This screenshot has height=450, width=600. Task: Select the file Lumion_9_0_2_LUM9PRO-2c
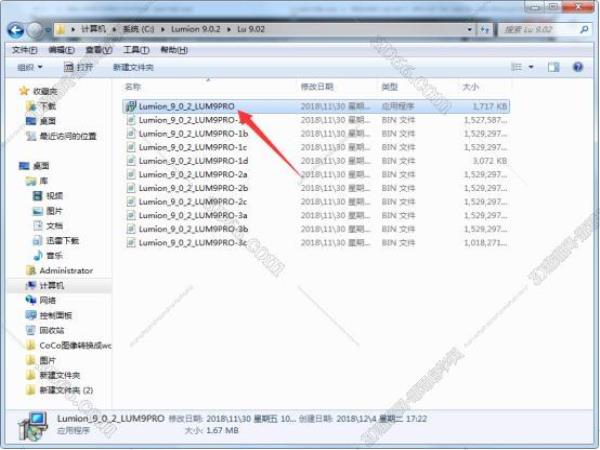pos(193,202)
